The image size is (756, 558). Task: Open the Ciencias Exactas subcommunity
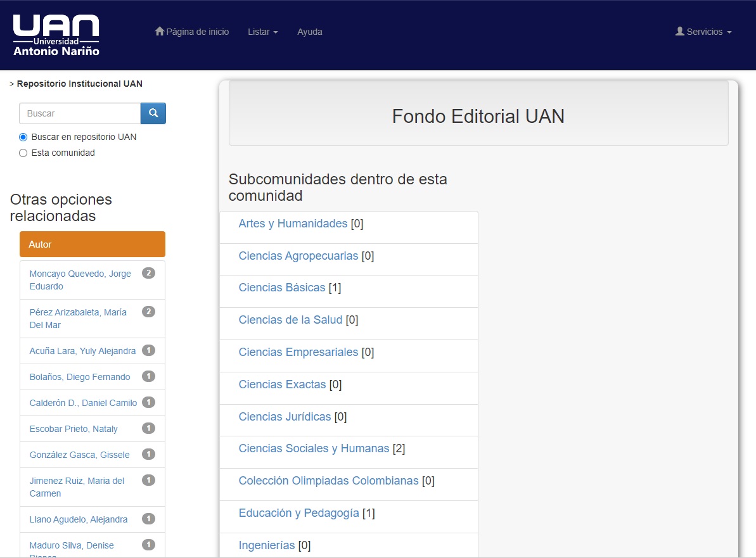click(x=282, y=384)
